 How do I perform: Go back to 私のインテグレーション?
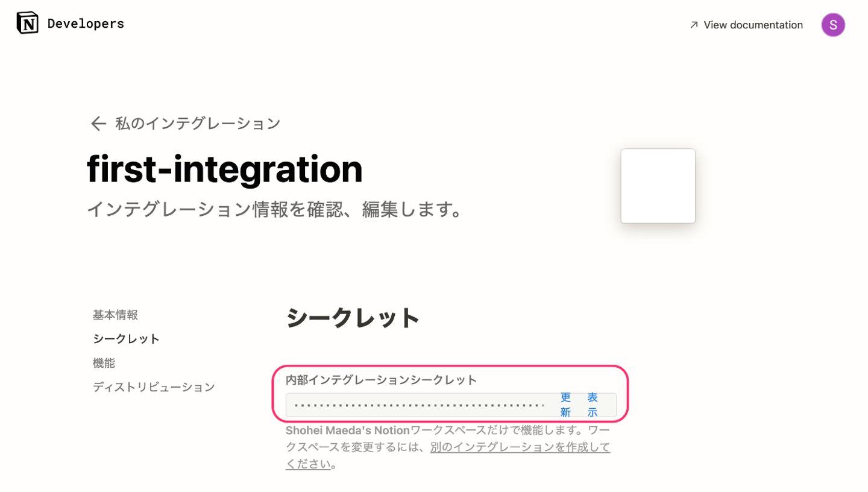pos(198,124)
